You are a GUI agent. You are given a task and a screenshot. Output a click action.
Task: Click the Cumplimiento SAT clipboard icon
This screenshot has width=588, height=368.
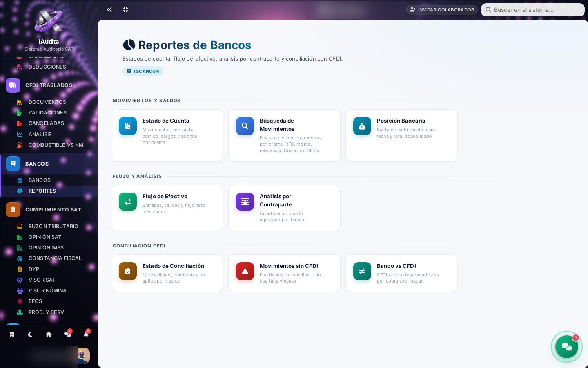click(13, 210)
